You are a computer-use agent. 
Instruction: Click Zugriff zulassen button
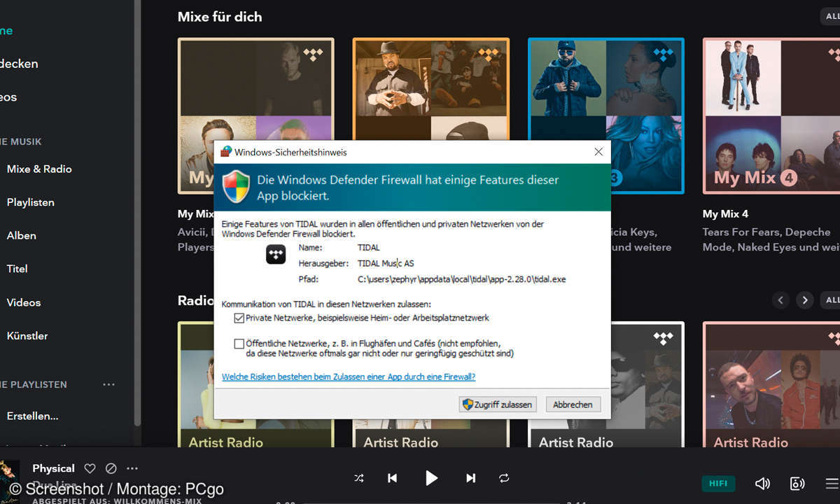498,404
